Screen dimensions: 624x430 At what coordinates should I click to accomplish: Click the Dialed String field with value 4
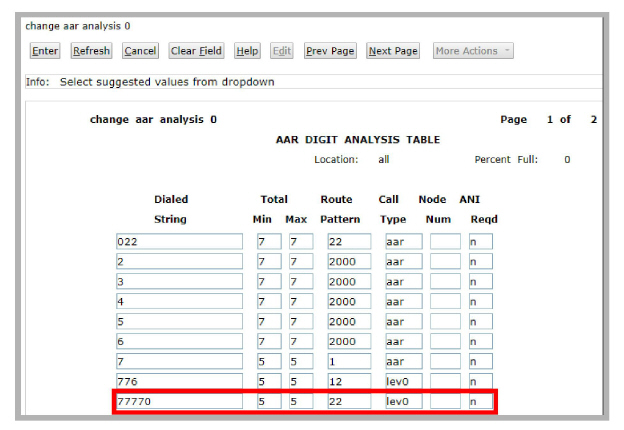tap(179, 301)
